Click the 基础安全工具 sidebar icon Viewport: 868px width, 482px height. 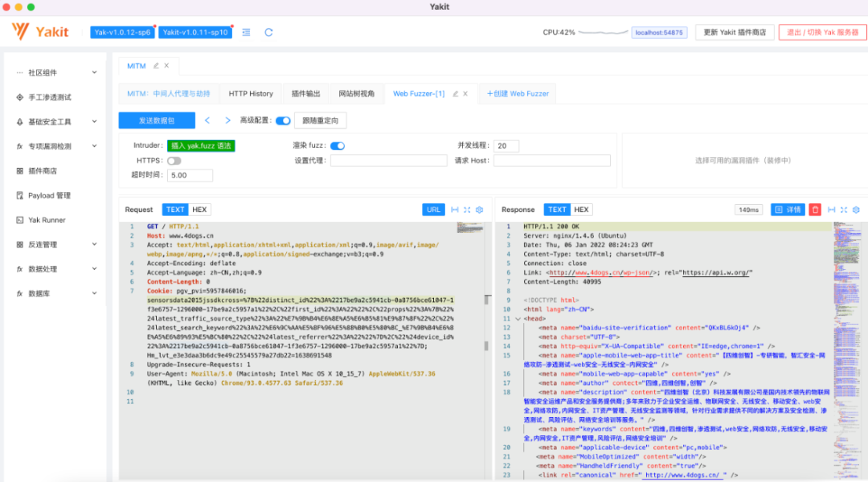[20, 122]
